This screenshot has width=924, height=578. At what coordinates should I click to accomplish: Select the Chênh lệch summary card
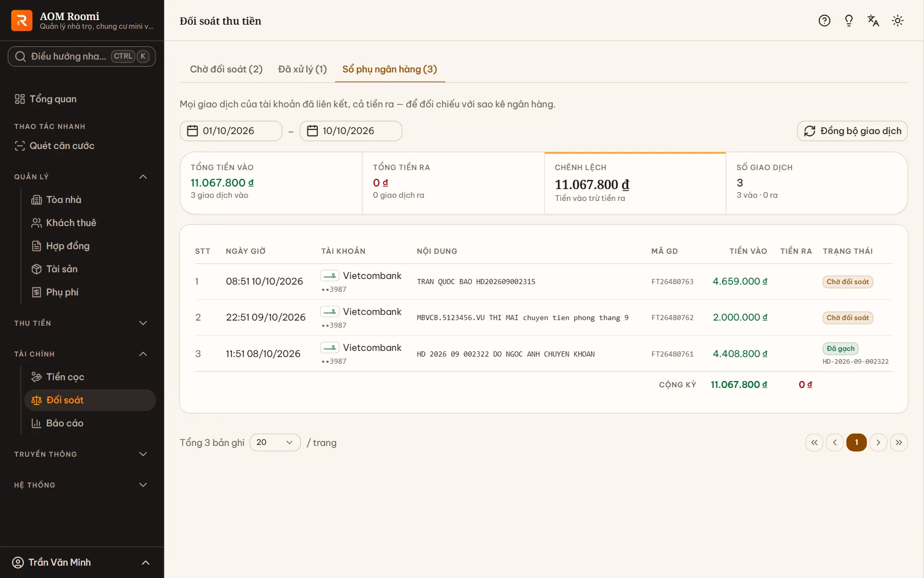tap(635, 183)
